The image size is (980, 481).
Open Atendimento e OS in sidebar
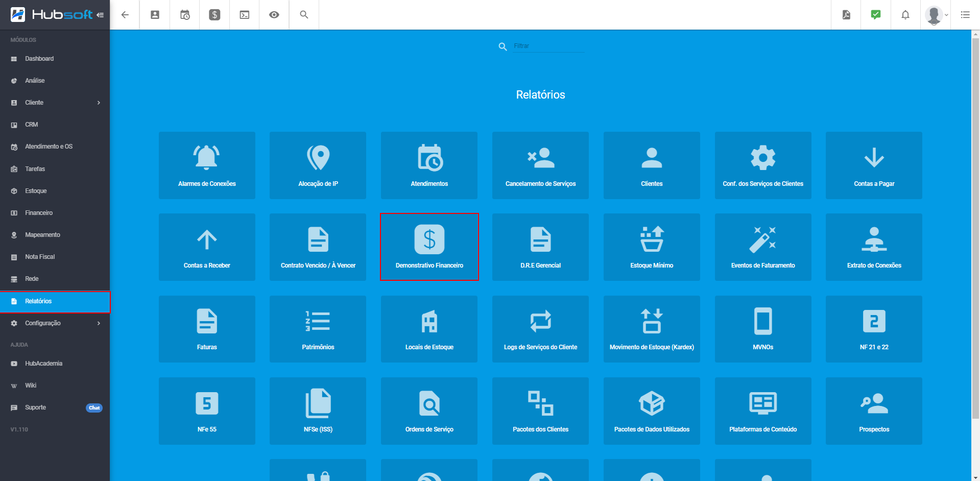click(55, 147)
